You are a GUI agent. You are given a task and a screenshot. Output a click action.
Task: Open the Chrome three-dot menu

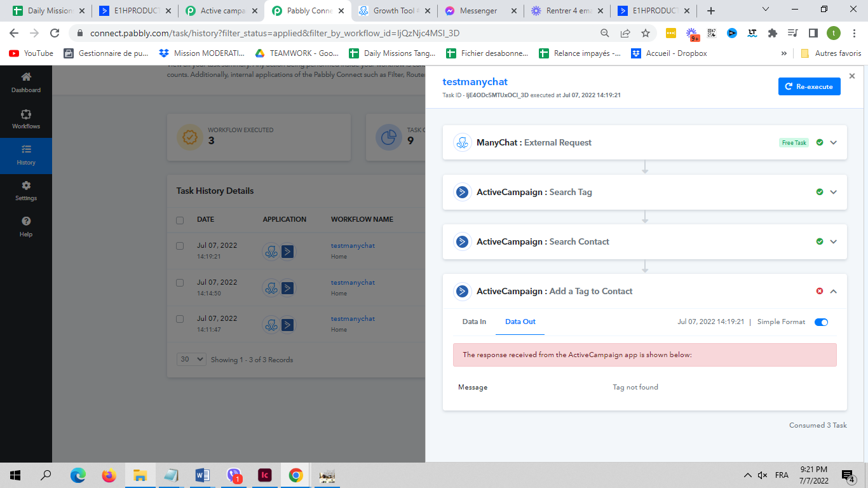tap(853, 33)
